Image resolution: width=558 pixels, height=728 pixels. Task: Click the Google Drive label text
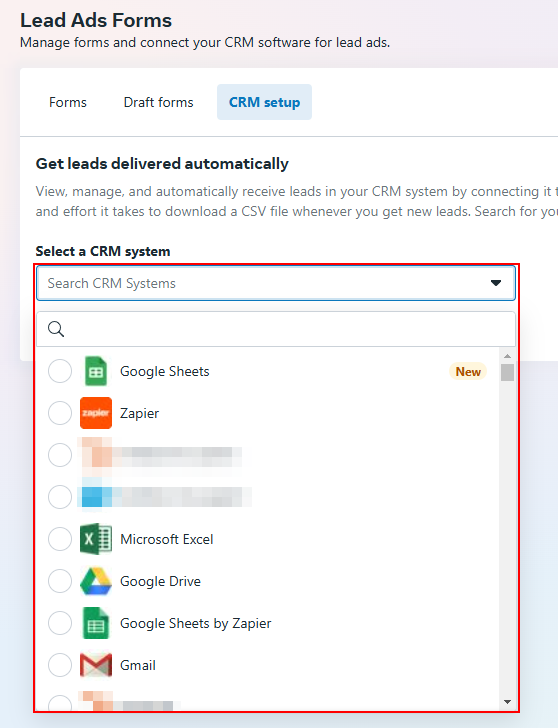pos(160,581)
